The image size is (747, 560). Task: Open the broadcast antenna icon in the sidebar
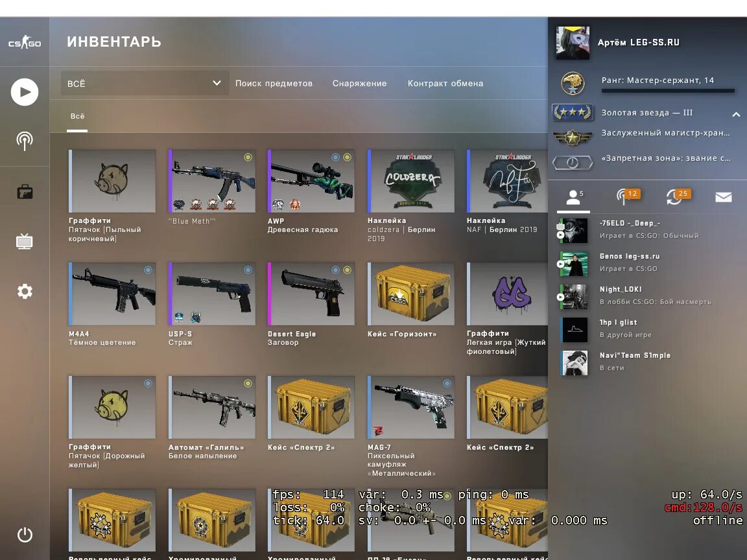pos(25,141)
